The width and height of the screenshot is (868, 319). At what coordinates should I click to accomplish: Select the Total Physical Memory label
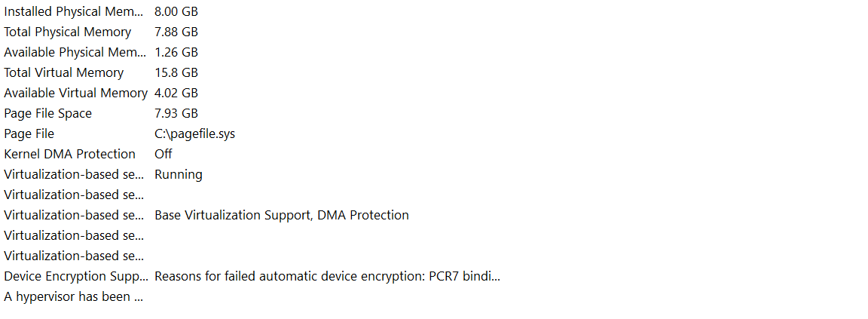[x=68, y=32]
